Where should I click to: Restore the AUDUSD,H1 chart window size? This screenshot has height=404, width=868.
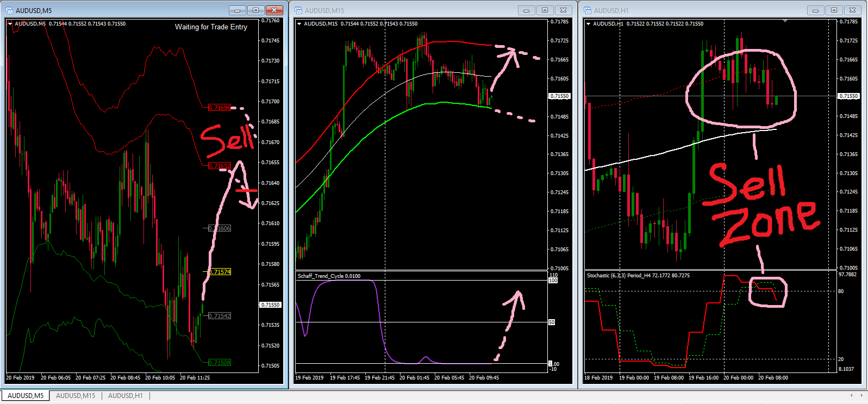coord(834,10)
